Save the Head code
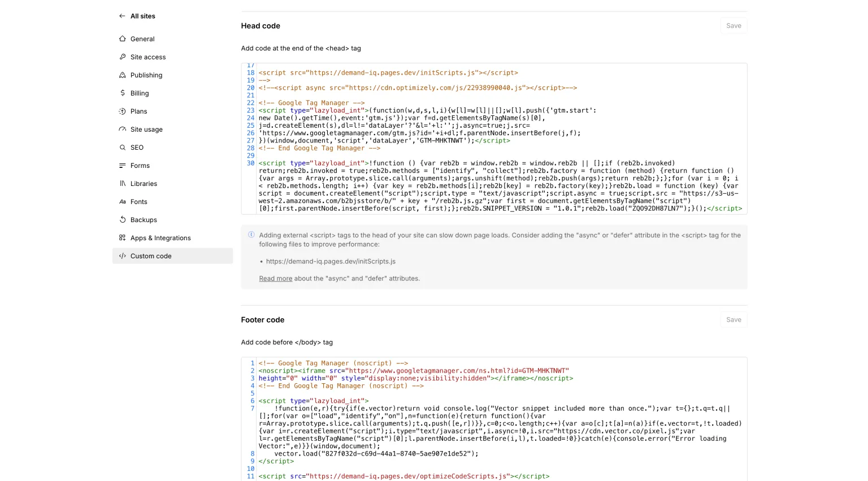This screenshot has width=868, height=481. pyautogui.click(x=734, y=25)
